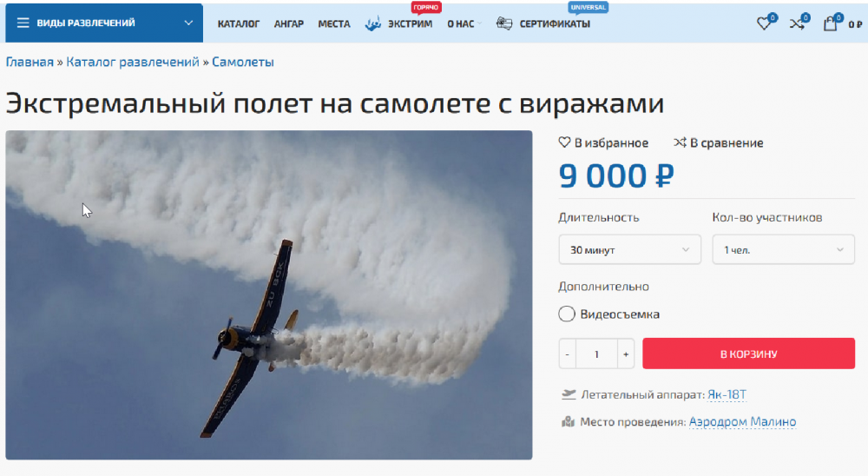Open the comparison shuffle icon in header
This screenshot has height=476, width=868.
coord(797,23)
